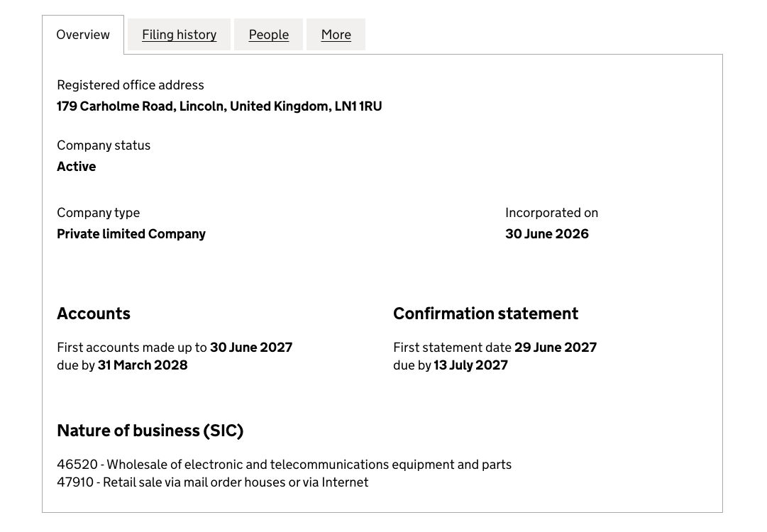767x532 pixels.
Task: Open the More tab
Action: (336, 35)
